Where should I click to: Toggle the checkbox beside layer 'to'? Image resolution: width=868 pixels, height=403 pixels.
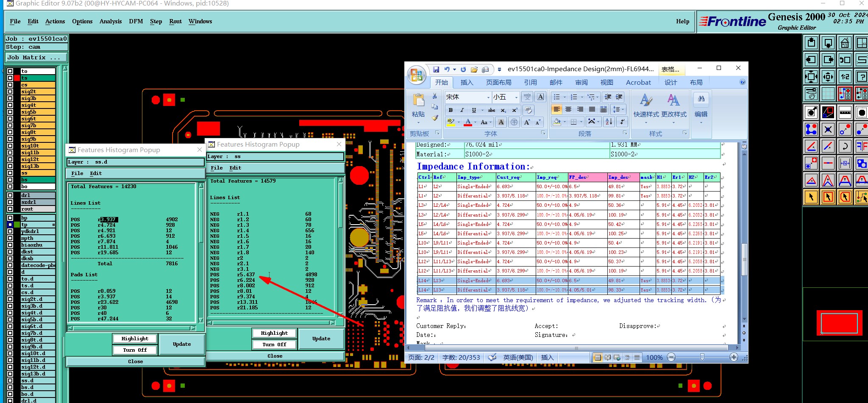click(10, 71)
